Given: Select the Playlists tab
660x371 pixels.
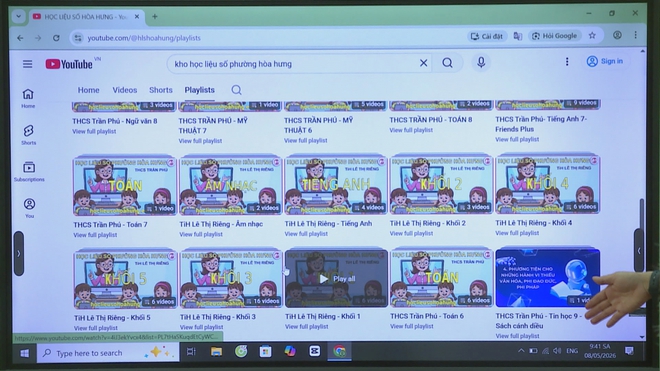Looking at the screenshot, I should 200,90.
